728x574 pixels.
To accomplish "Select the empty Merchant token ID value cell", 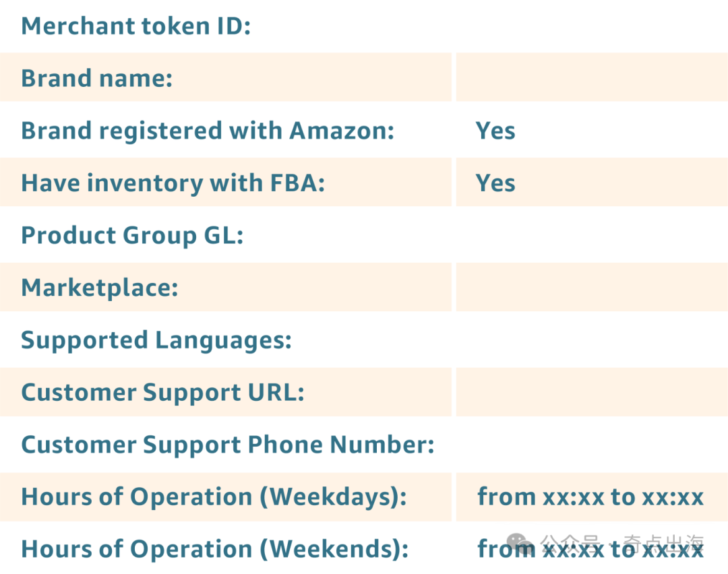I will [592, 26].
